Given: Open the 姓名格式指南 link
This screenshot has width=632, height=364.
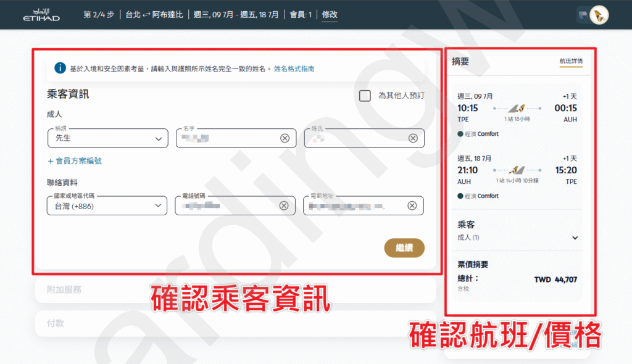Looking at the screenshot, I should tap(294, 68).
